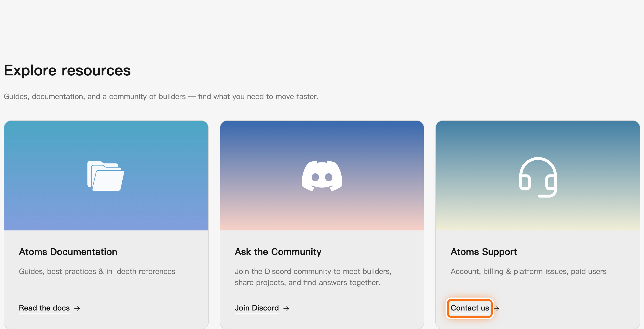Click the 'Guides, documentation, and a community' subtitle
Screen dimensions: 644x329
point(161,96)
